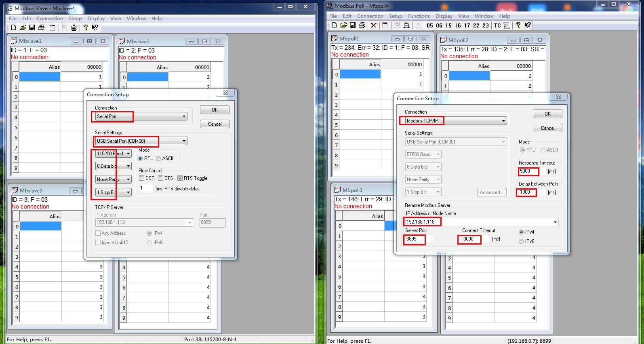Click the Save icon in Modbus Slave toolbar
644x344 pixels.
coord(32,27)
